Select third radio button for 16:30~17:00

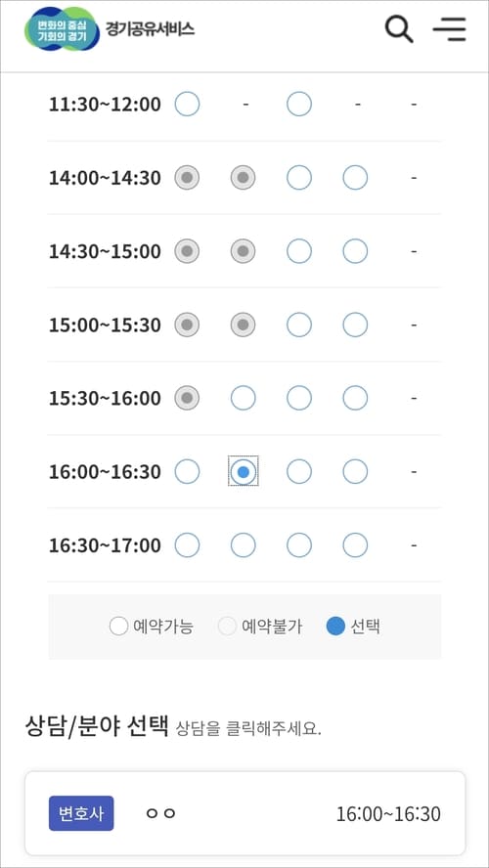[x=299, y=545]
